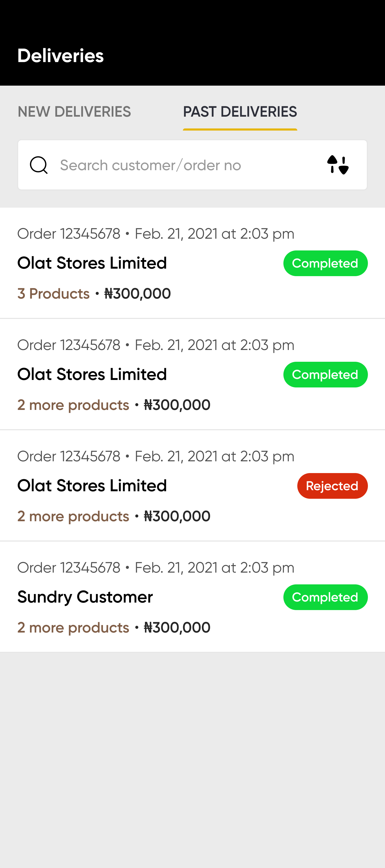Screen dimensions: 385x868
Task: Open the Sundry Customer order
Action: (x=85, y=597)
